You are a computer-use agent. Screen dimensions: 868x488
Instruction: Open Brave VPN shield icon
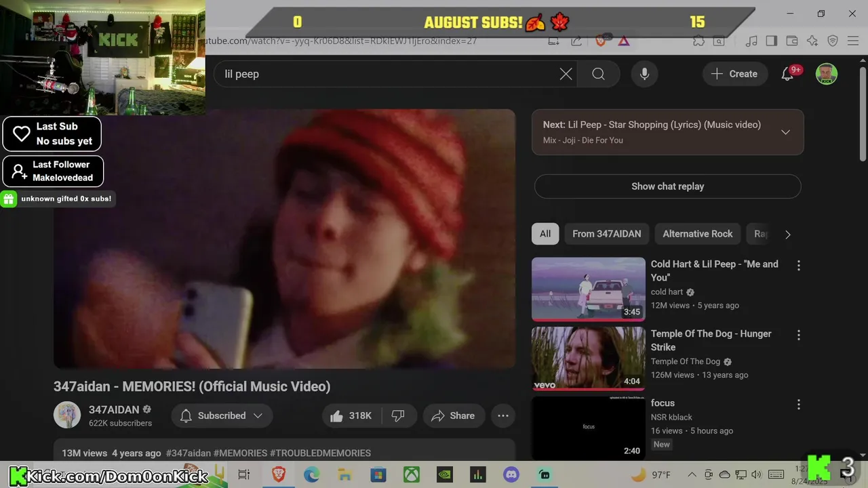click(x=833, y=41)
